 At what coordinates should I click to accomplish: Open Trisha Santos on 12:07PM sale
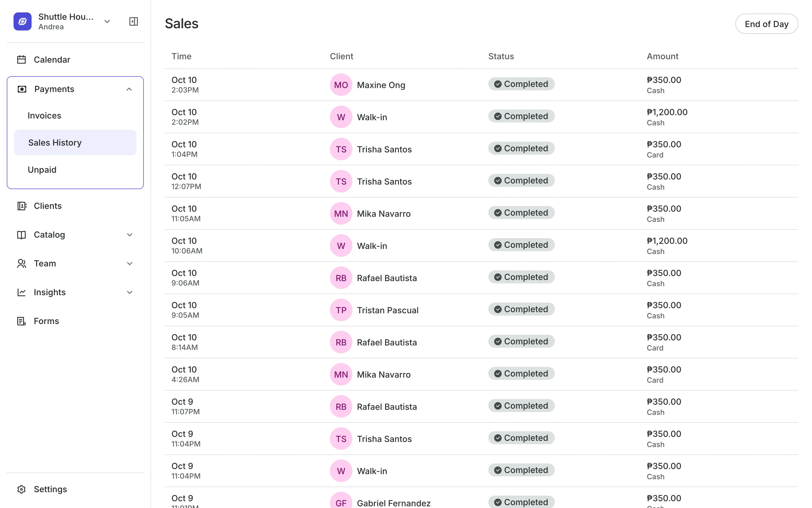tap(384, 181)
